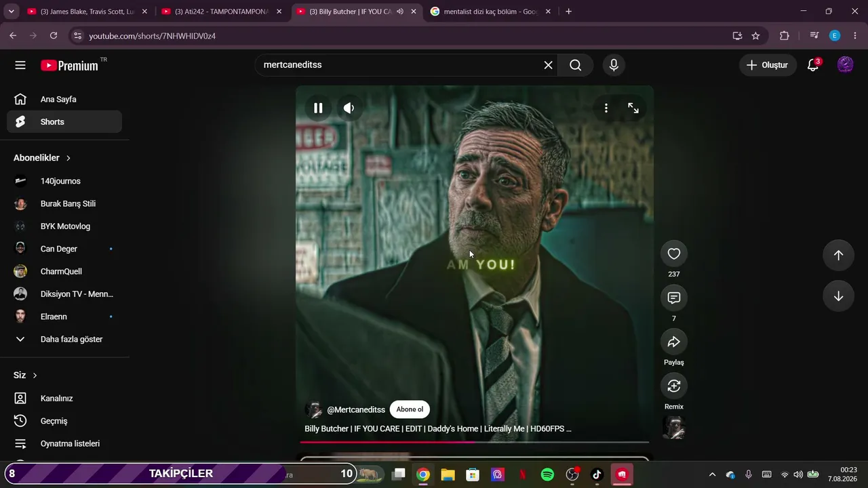The height and width of the screenshot is (488, 868).
Task: Bookmark this page with star
Action: [755, 36]
